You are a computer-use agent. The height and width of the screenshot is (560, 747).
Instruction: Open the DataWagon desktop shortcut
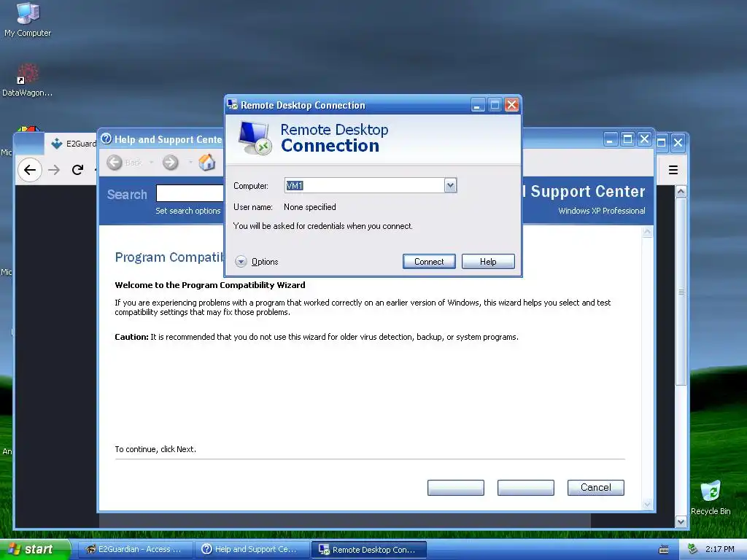(27, 80)
